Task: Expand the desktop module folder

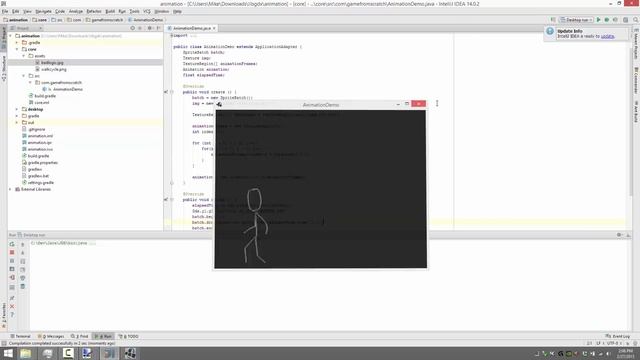Action: point(17,109)
